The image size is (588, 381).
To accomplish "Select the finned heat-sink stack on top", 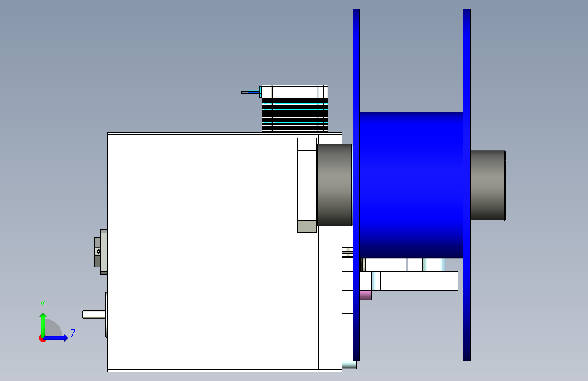I will point(295,115).
